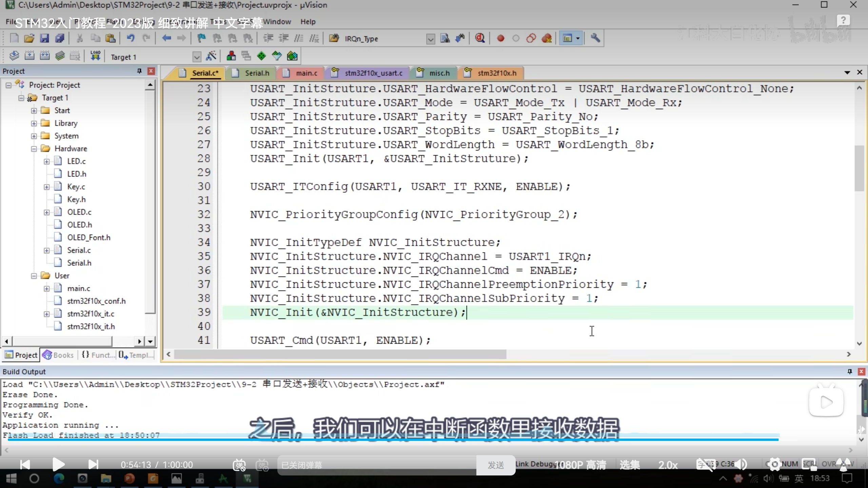This screenshot has height=488, width=868.
Task: Click the video progress bar
Action: click(393, 440)
